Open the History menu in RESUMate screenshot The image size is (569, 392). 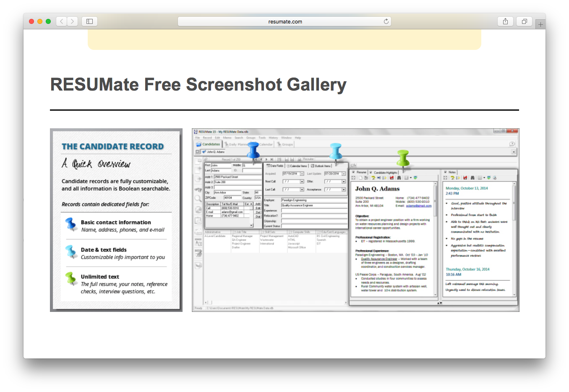click(x=273, y=138)
